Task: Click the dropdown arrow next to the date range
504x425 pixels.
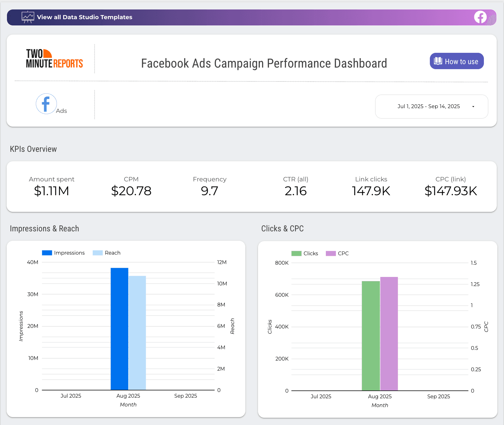Action: click(473, 107)
